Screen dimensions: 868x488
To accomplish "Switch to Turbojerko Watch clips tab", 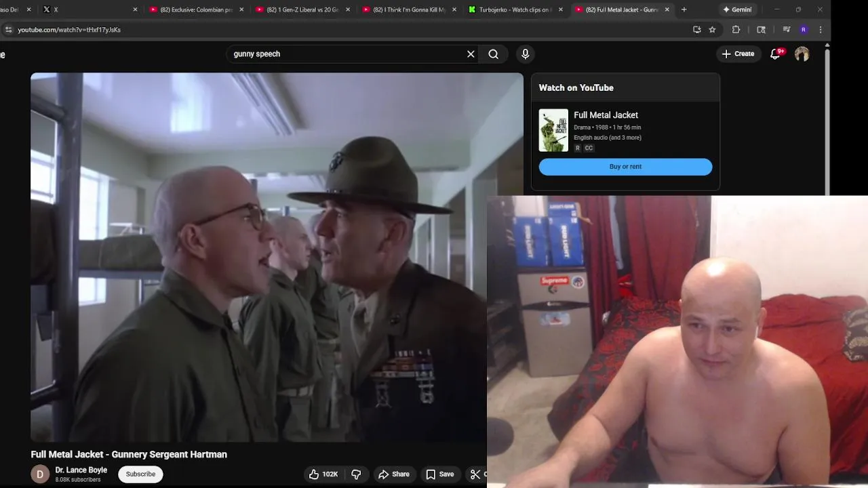I will point(515,9).
